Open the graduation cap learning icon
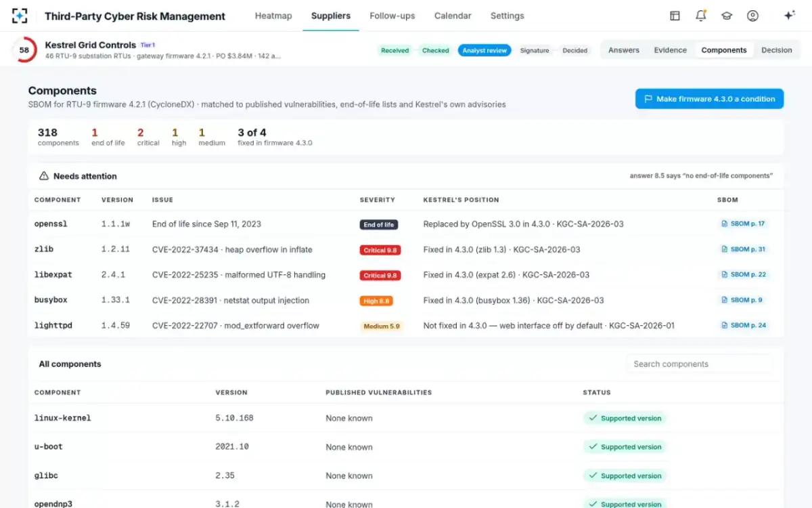 [727, 16]
